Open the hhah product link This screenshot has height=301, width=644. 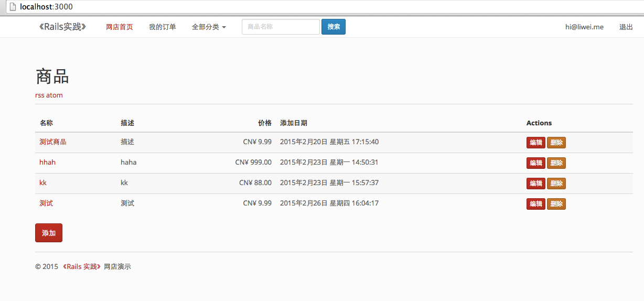point(47,163)
